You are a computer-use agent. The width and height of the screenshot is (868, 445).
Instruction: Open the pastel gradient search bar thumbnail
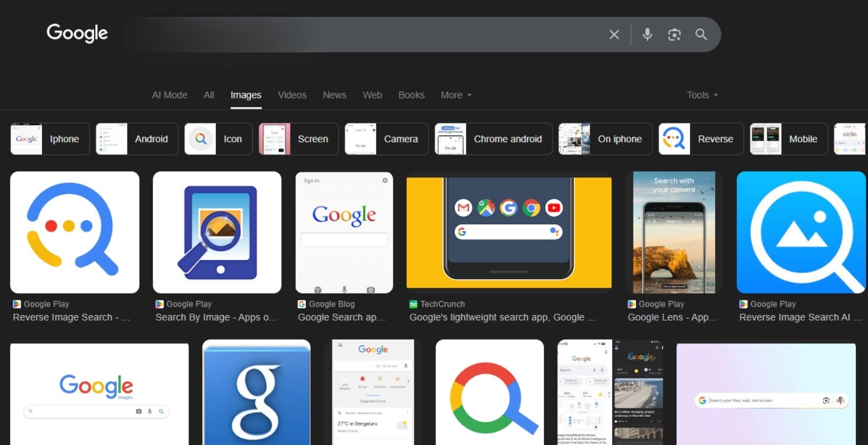766,394
